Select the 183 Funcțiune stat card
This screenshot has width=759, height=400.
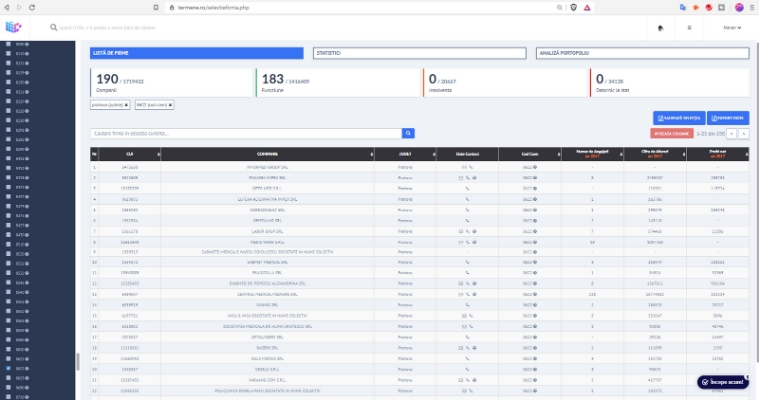point(338,83)
